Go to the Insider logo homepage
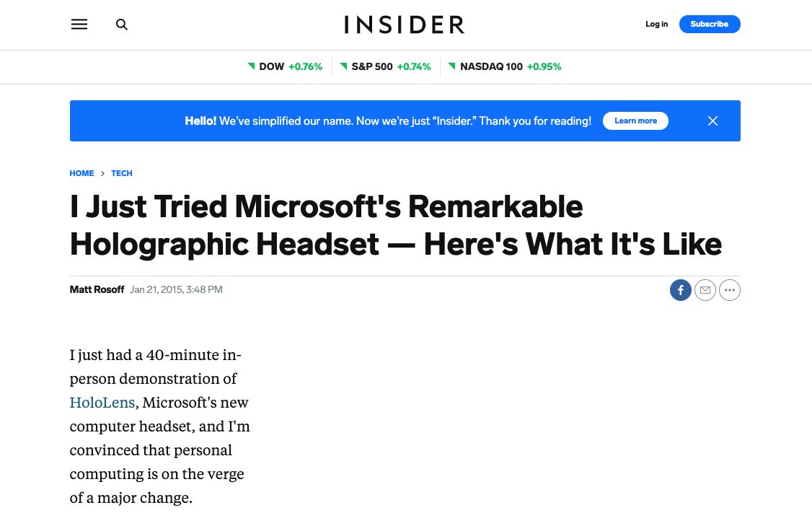Screen dimensions: 812x526 pyautogui.click(x=405, y=25)
